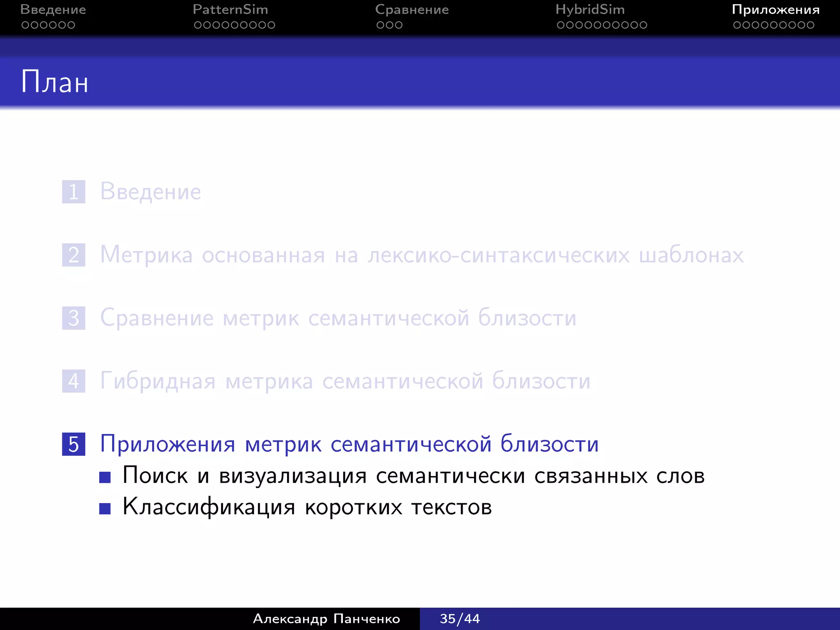840x630 pixels.
Task: Open subsection Классификация коротких текстов
Action: coord(307,507)
